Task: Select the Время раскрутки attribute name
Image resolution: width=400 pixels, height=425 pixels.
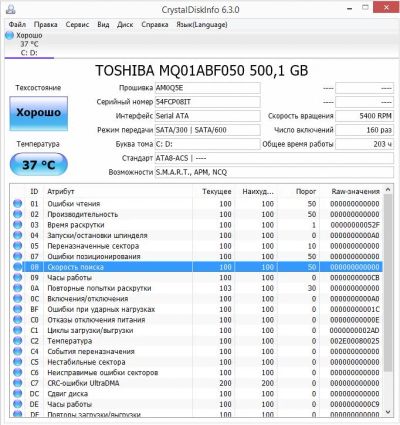Action: 76,225
